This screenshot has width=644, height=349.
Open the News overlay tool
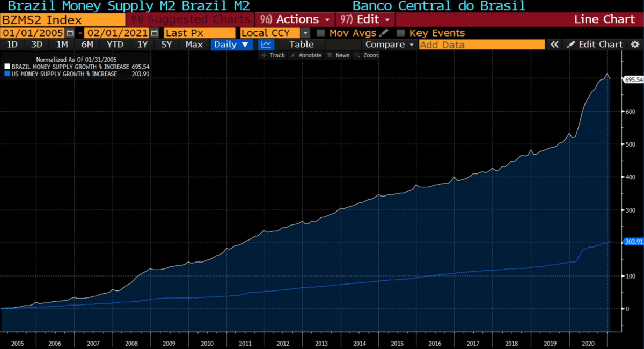pos(338,55)
